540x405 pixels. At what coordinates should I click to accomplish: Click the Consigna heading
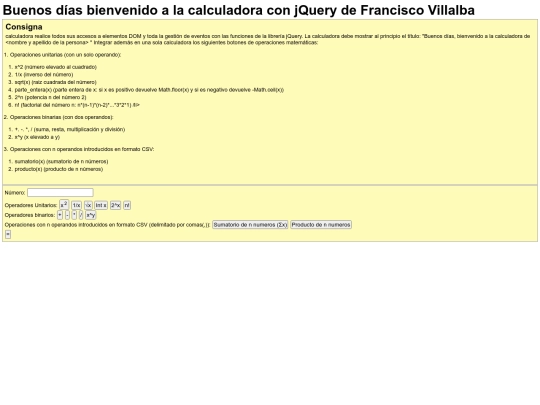pos(24,27)
